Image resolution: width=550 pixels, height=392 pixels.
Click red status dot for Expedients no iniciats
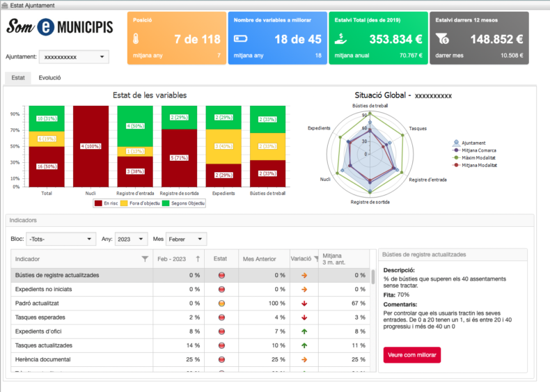[x=221, y=290]
